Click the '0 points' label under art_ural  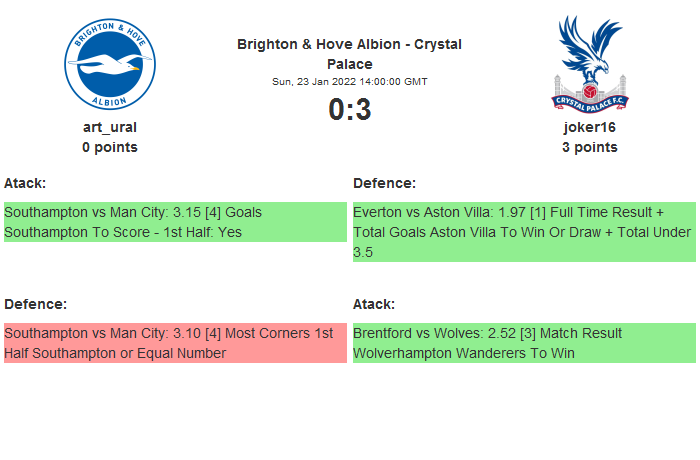(x=110, y=147)
